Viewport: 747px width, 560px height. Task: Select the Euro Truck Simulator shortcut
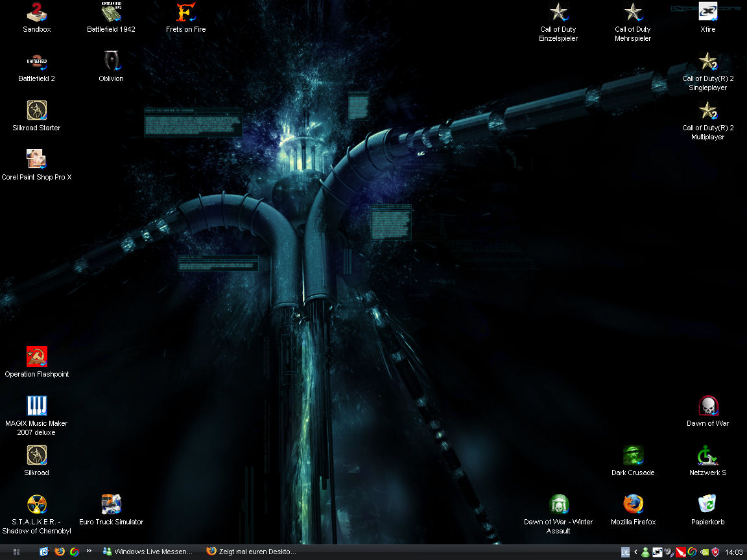coord(111,504)
